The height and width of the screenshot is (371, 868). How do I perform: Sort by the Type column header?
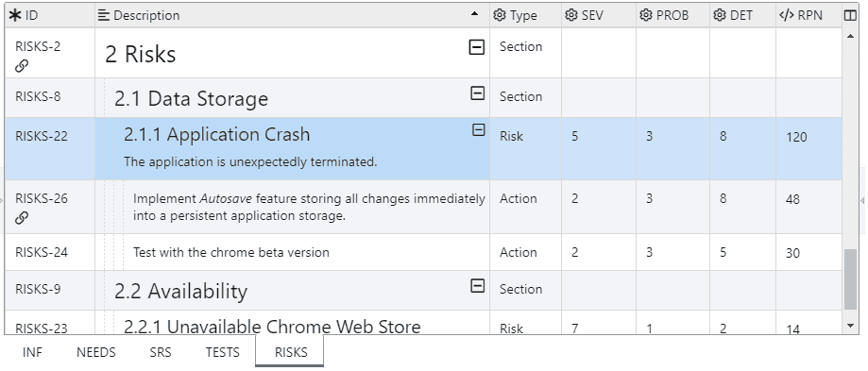tap(525, 15)
